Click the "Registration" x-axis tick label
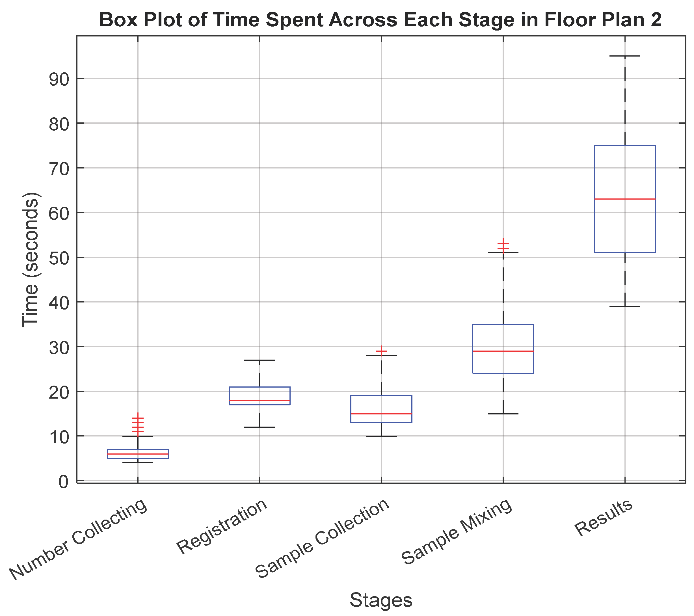Image resolution: width=694 pixels, height=616 pixels. pos(222,527)
